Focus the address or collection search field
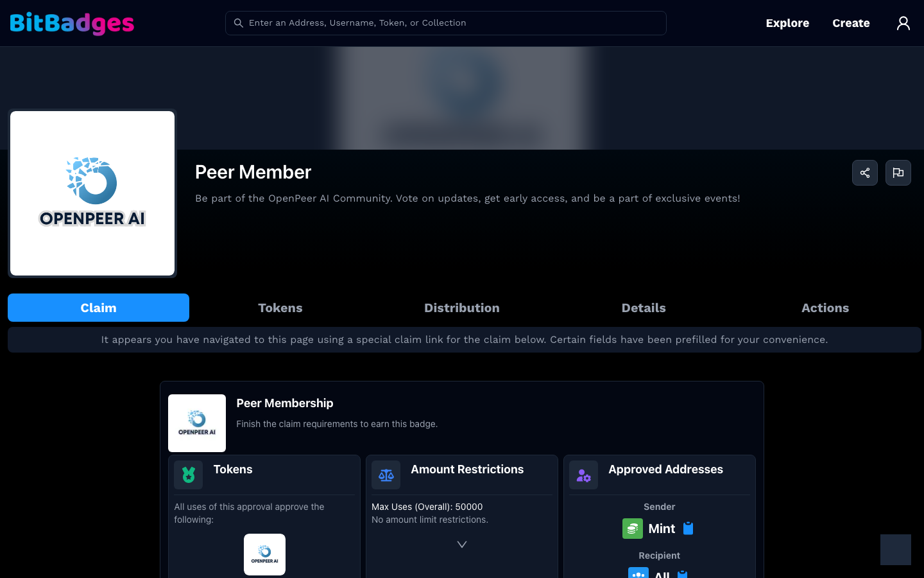Screen dimensions: 924x578 click(445, 23)
